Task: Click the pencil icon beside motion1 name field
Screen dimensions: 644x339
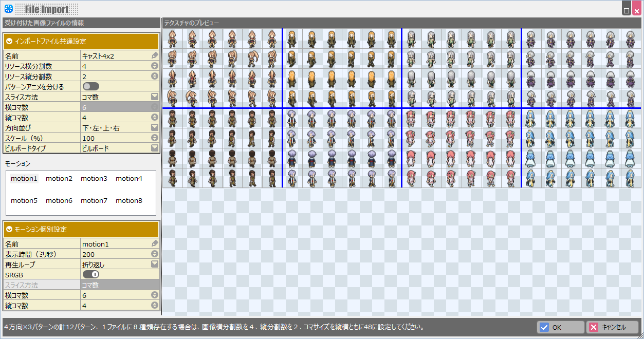Action: click(155, 244)
